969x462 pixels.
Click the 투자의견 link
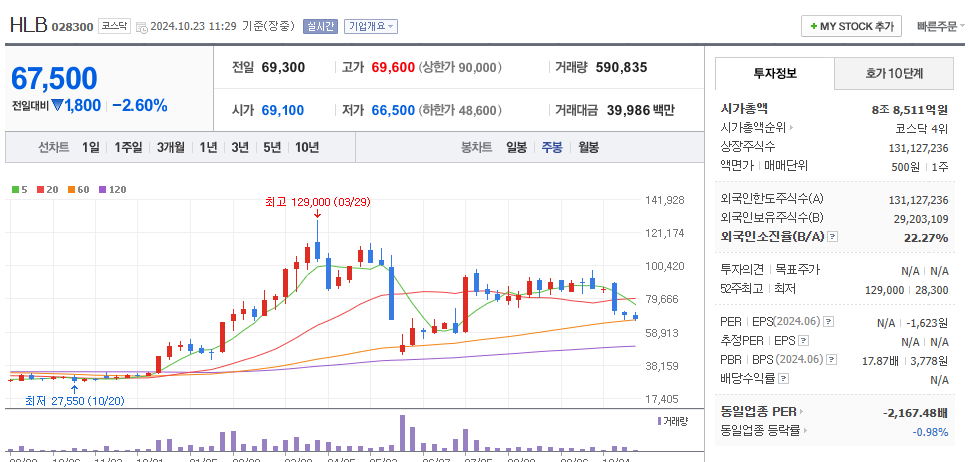(743, 270)
